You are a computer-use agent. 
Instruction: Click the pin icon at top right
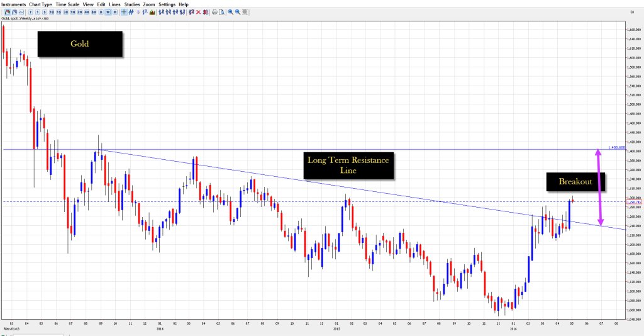click(x=631, y=13)
